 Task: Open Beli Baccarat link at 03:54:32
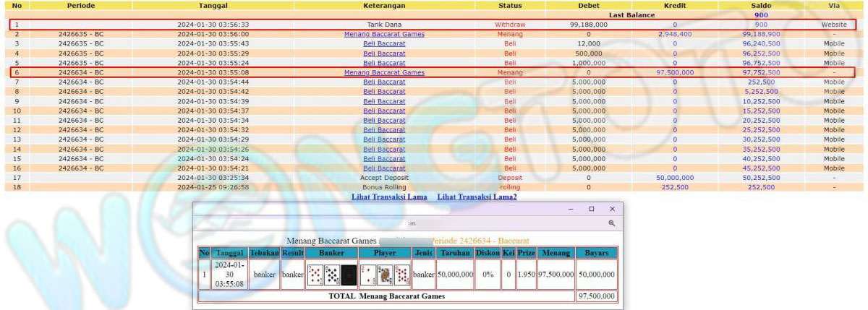point(384,130)
